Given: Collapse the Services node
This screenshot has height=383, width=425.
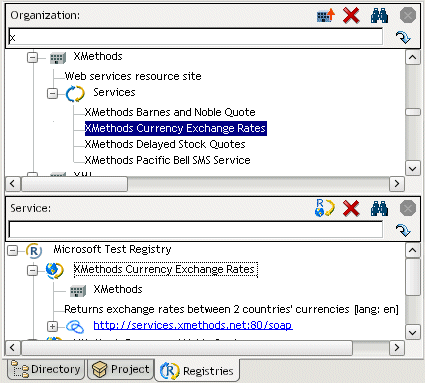Looking at the screenshot, I should (52, 94).
